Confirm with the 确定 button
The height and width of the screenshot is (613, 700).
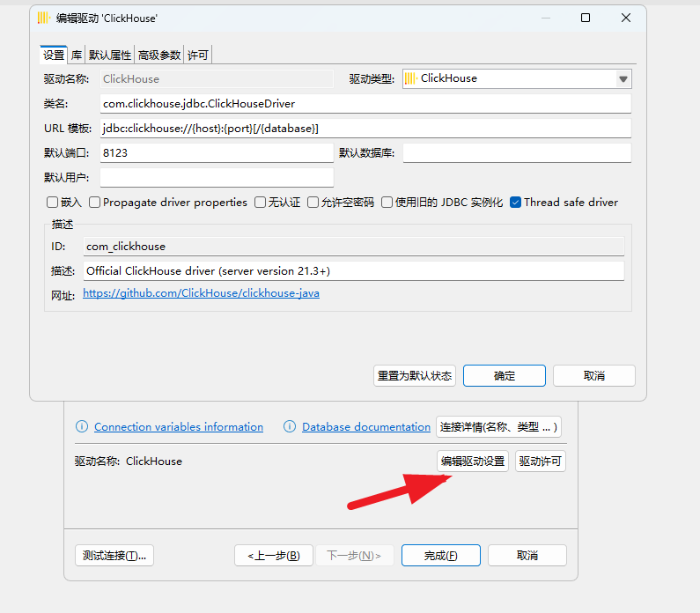point(504,375)
